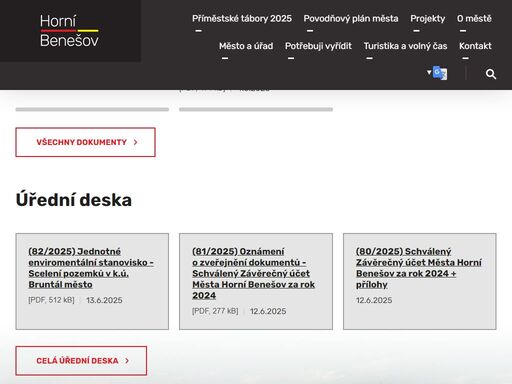The image size is (512, 384).
Task: Expand submenu dash under Kontakt
Action: 465,58
